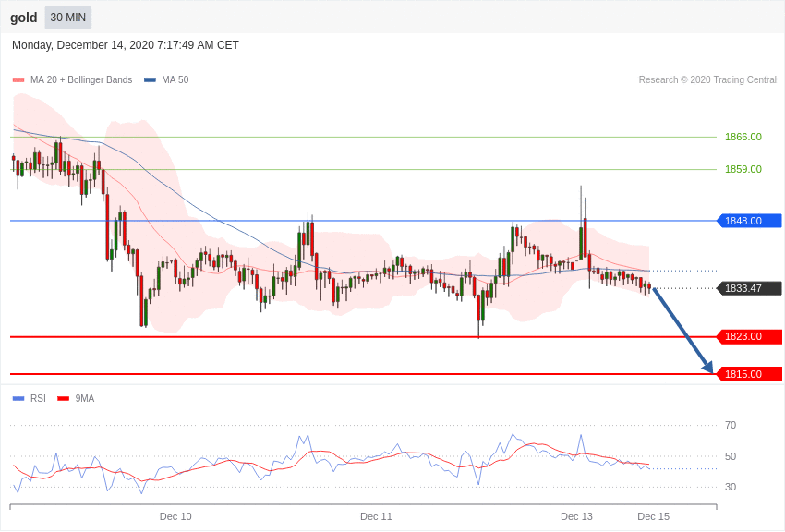Click the RSI legend color swatch
Screen dimensions: 785x532
click(x=18, y=398)
